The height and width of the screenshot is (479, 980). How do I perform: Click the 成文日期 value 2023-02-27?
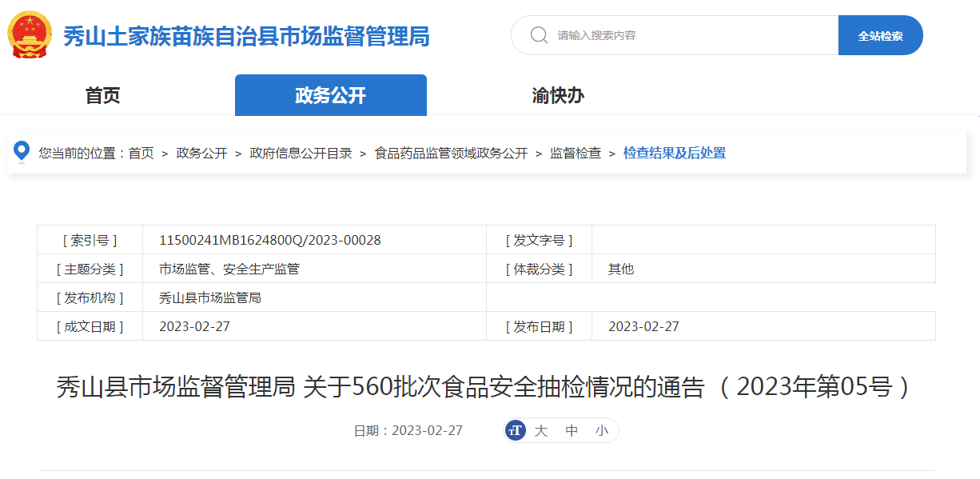click(x=194, y=326)
